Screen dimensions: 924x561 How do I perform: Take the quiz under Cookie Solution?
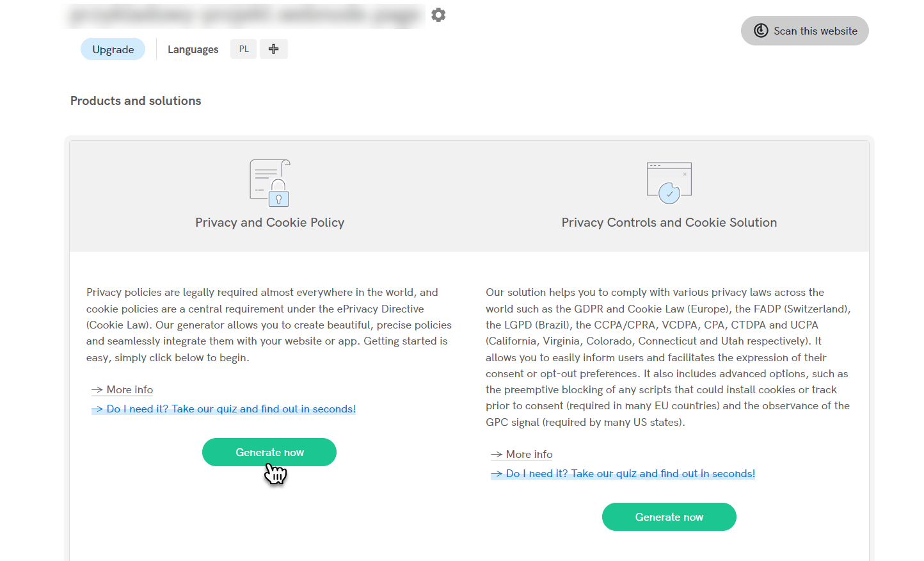[630, 473]
